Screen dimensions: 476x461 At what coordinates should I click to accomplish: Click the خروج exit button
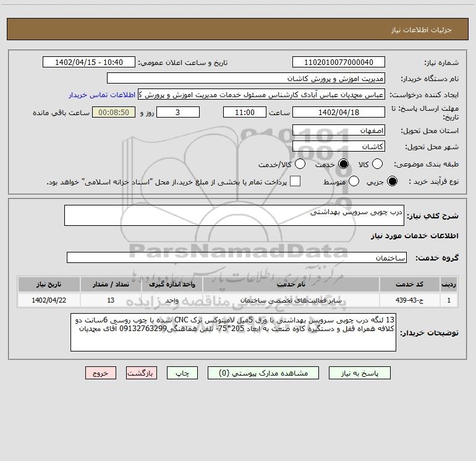point(101,373)
